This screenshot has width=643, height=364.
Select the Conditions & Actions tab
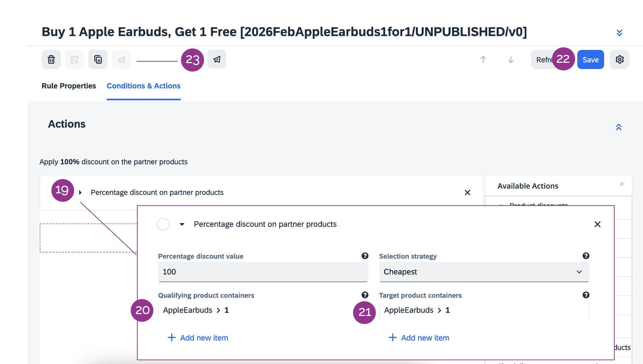click(x=144, y=86)
